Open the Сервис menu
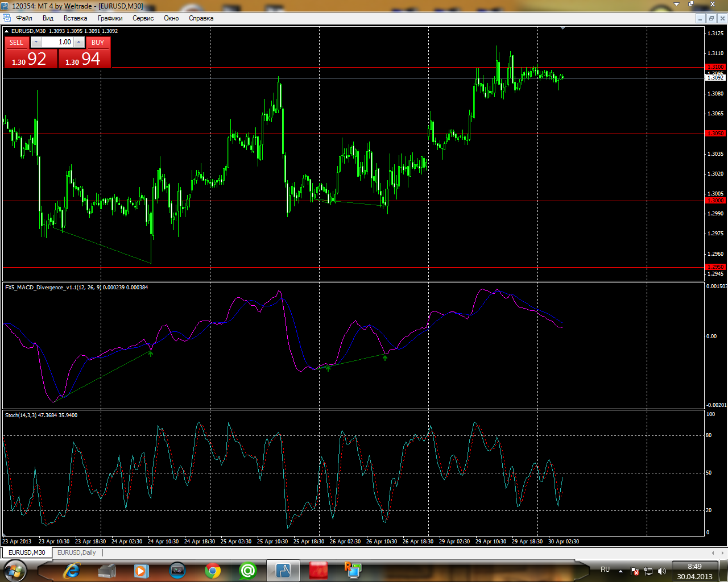 point(143,18)
